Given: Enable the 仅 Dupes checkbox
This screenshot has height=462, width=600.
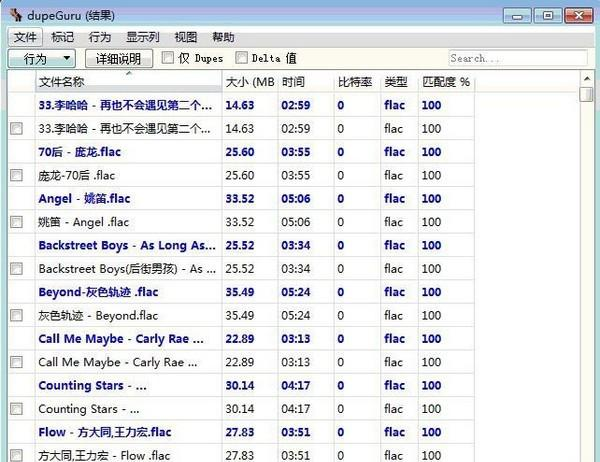Looking at the screenshot, I should (x=168, y=58).
